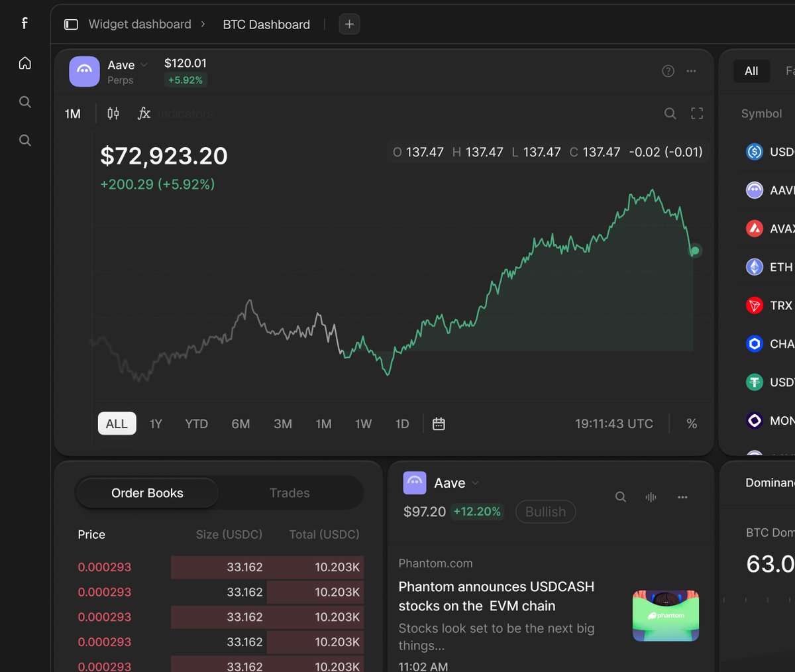Select the 1M time range at bottom
The width and height of the screenshot is (795, 672).
pos(323,423)
